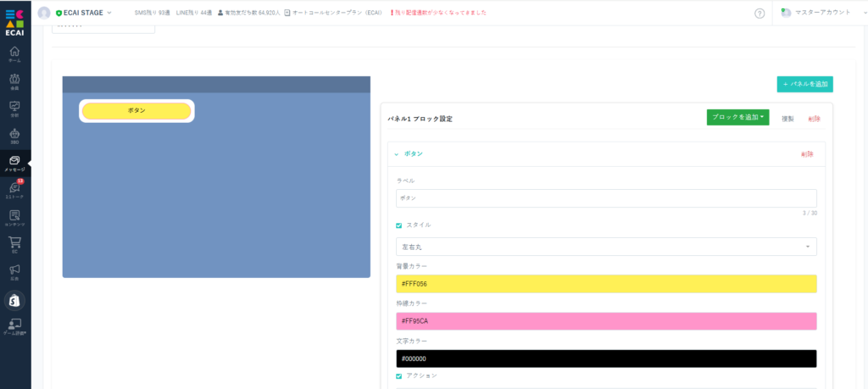
Task: Expand the ブロックを追加 dropdown button
Action: (737, 118)
